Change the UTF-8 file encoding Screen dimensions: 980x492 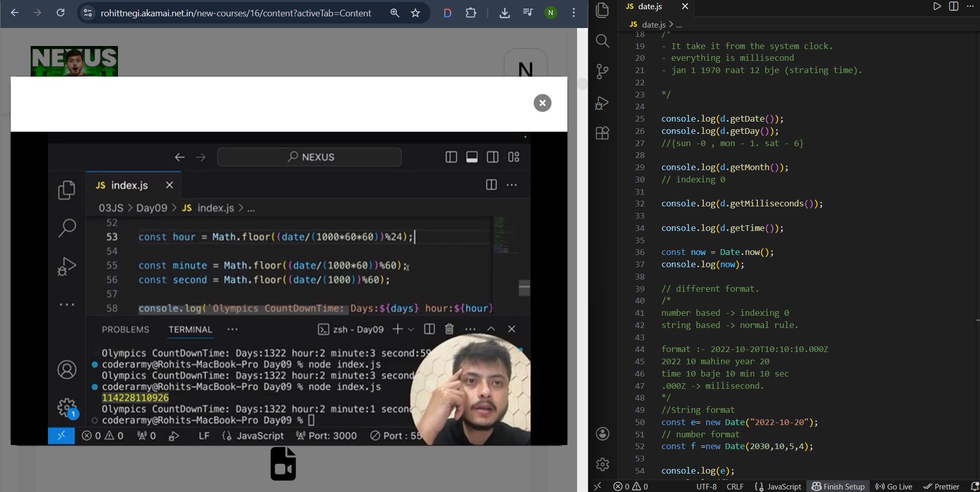(x=706, y=486)
